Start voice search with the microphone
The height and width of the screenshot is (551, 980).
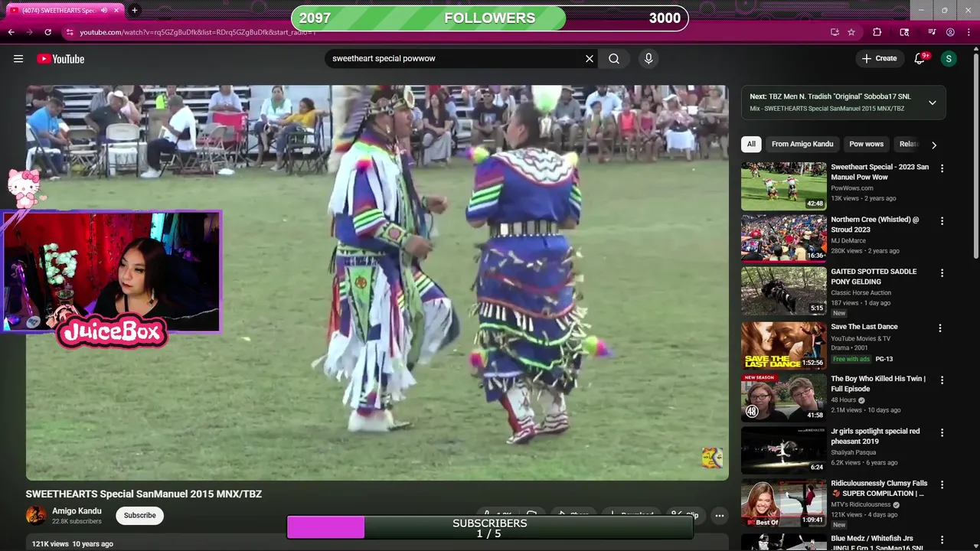[x=648, y=59]
